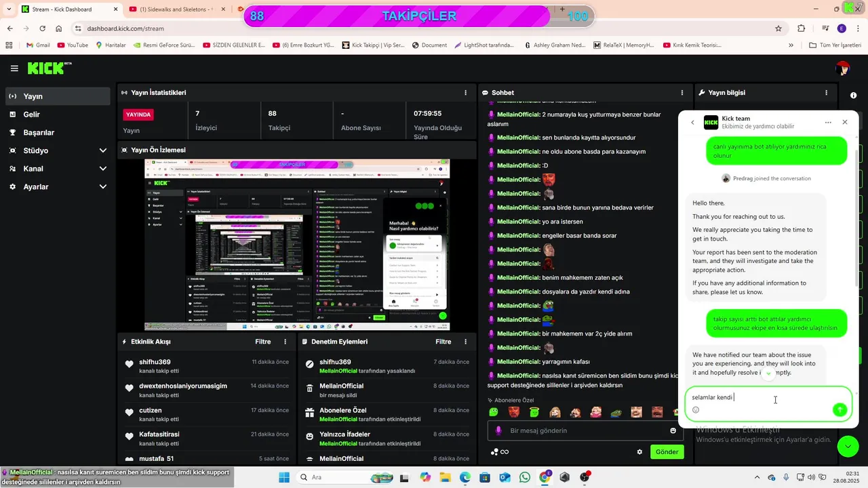Collapse support widget with green chevron button
Image resolution: width=868 pixels, height=488 pixels.
tap(848, 446)
